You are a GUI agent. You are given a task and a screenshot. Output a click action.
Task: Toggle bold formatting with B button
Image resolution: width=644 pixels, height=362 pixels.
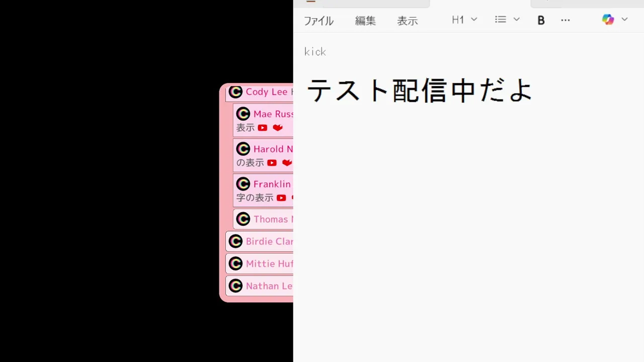pyautogui.click(x=541, y=20)
